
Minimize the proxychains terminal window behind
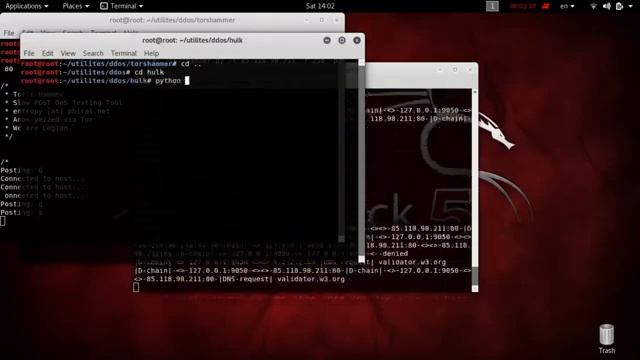pos(440,70)
